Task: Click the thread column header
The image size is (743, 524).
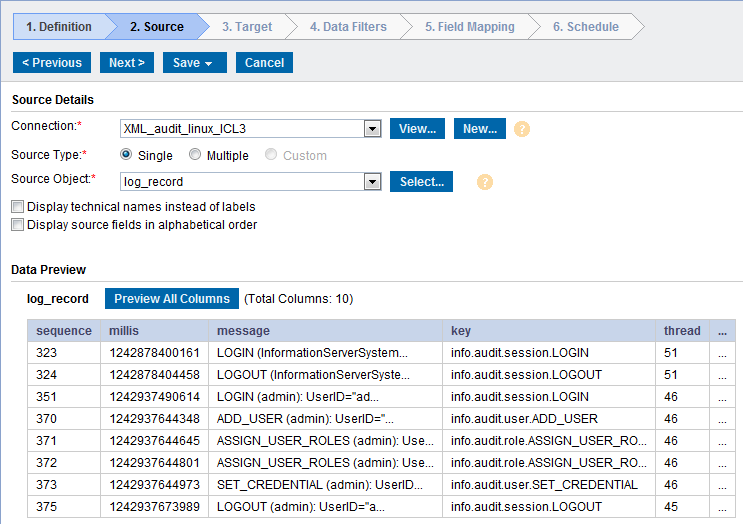Action: tap(682, 331)
